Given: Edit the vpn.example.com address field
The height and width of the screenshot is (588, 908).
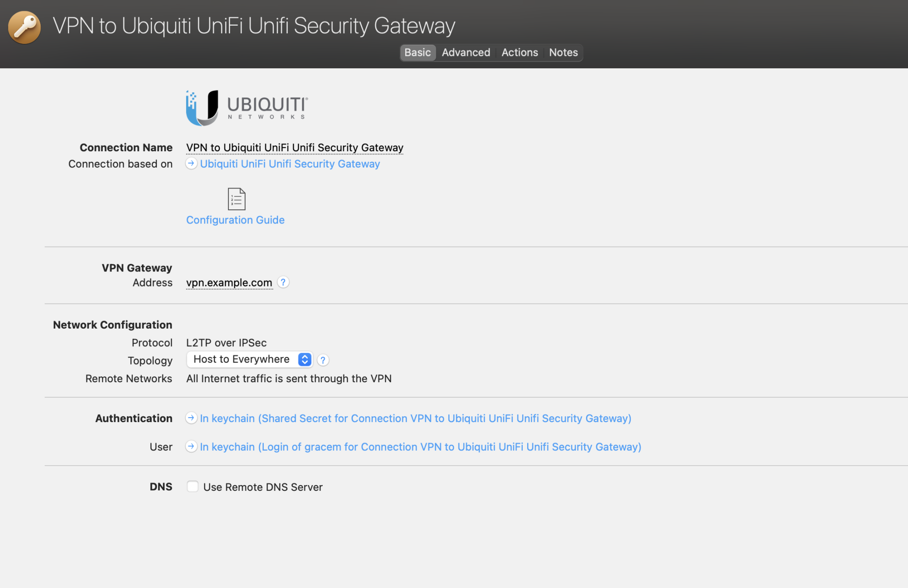Looking at the screenshot, I should point(229,282).
